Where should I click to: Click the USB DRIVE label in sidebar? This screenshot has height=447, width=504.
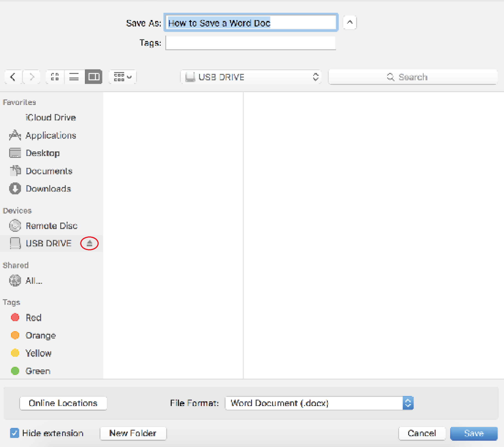pyautogui.click(x=49, y=243)
